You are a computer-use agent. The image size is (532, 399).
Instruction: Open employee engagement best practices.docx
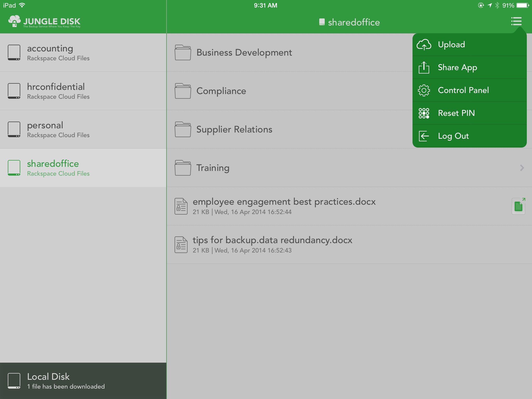[x=349, y=206]
